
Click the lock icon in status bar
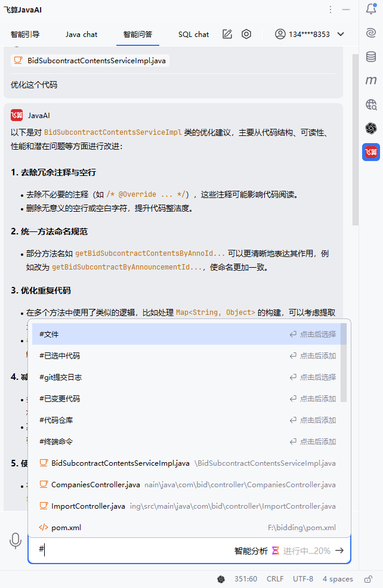pos(368,579)
